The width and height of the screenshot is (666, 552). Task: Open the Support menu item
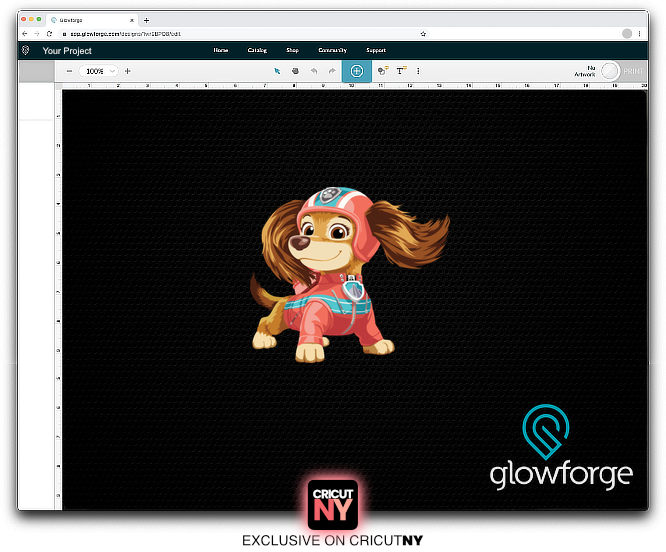pos(376,50)
